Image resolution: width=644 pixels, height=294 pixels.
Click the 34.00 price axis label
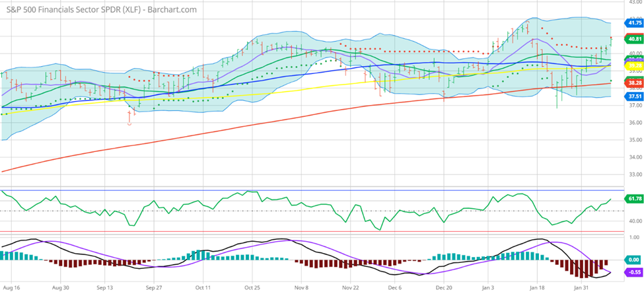coord(635,157)
